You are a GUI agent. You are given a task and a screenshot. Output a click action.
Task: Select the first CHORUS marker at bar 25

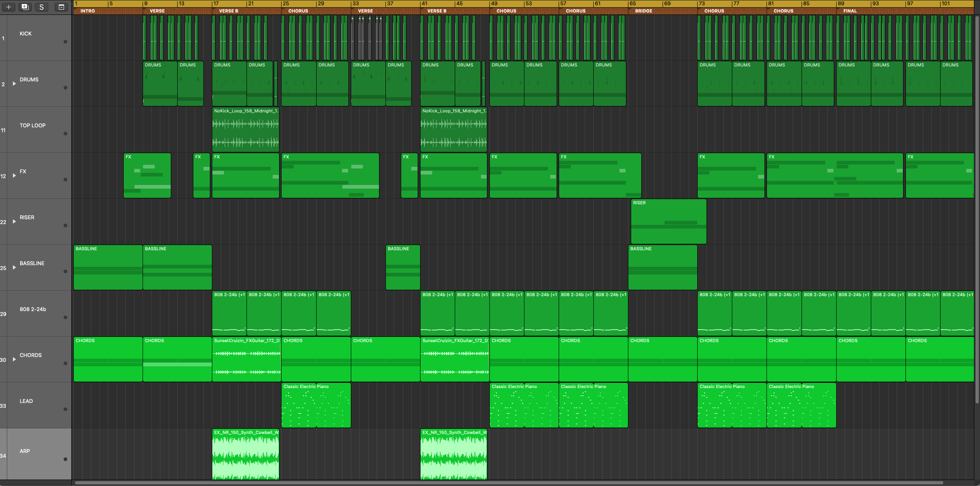tap(316, 11)
